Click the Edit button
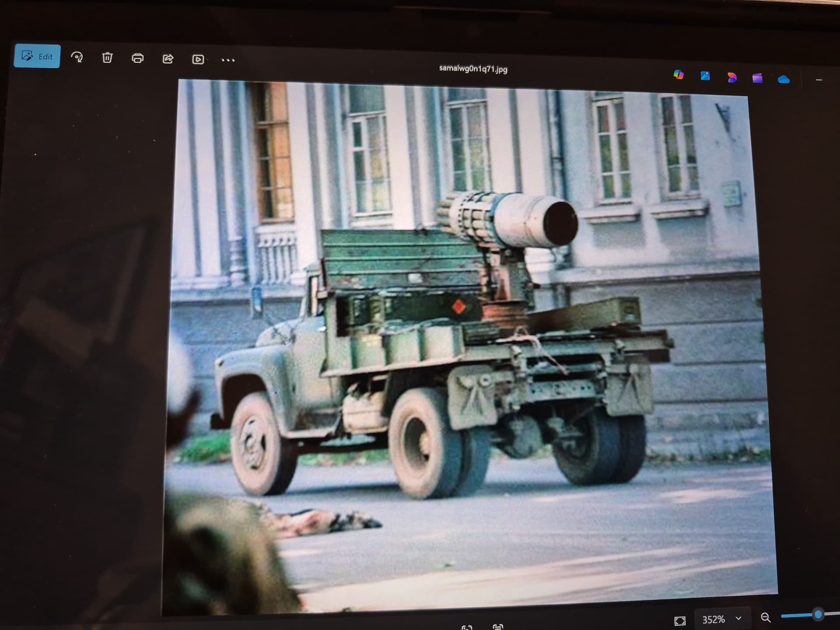 coord(37,56)
